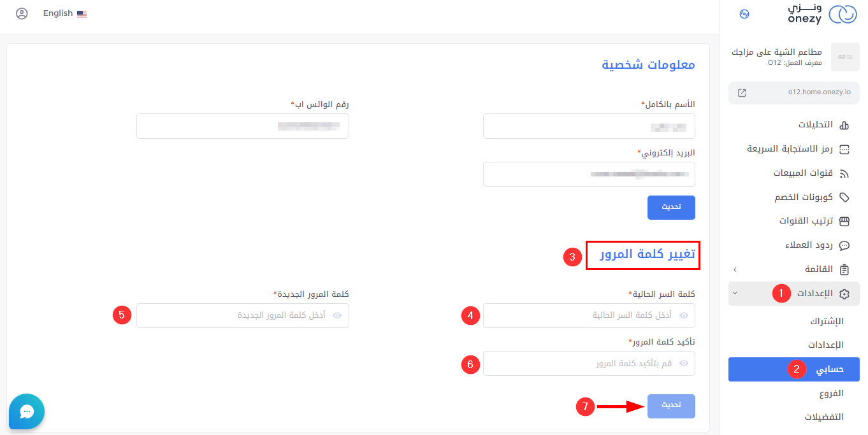Click the sidebar collapse target icon
This screenshot has height=435, width=868.
[744, 14]
